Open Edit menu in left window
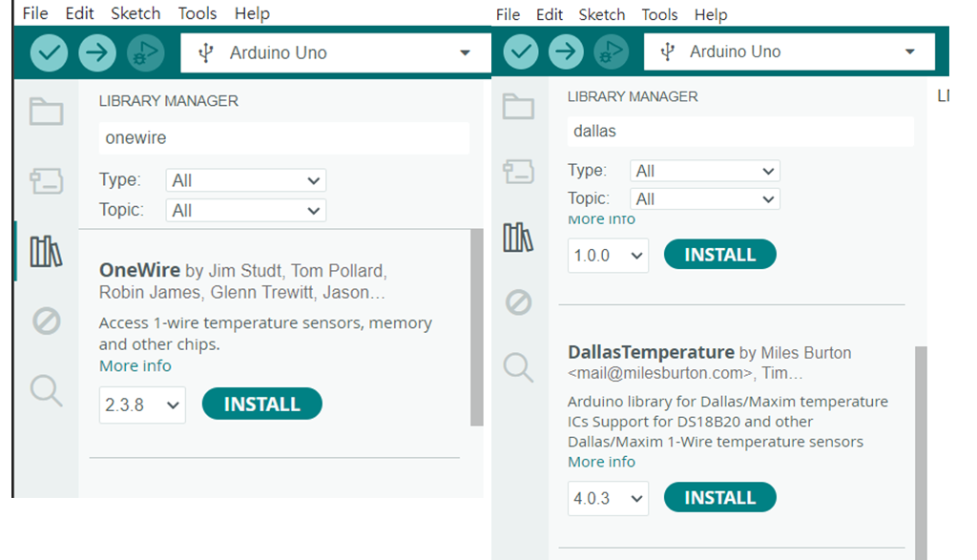Viewport: 977px width, 560px height. click(79, 13)
